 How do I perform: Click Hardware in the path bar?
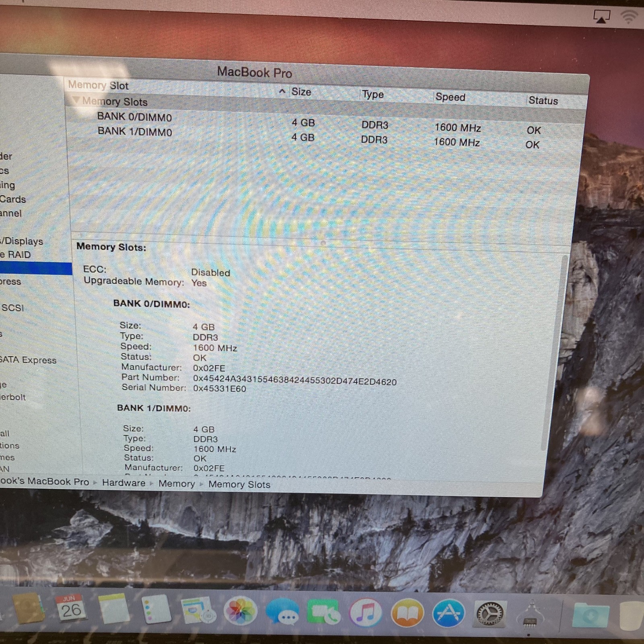[x=124, y=483]
